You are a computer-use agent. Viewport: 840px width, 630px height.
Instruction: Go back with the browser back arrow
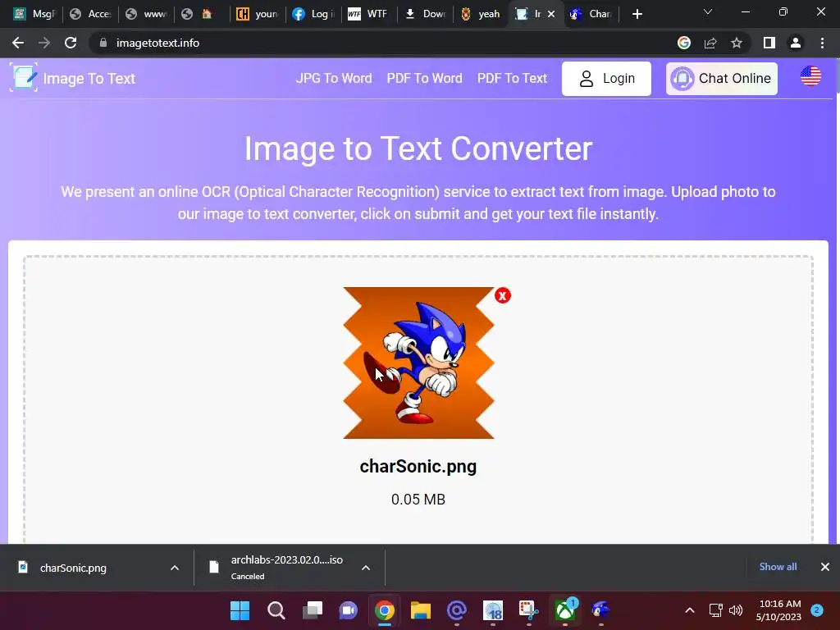[x=18, y=43]
